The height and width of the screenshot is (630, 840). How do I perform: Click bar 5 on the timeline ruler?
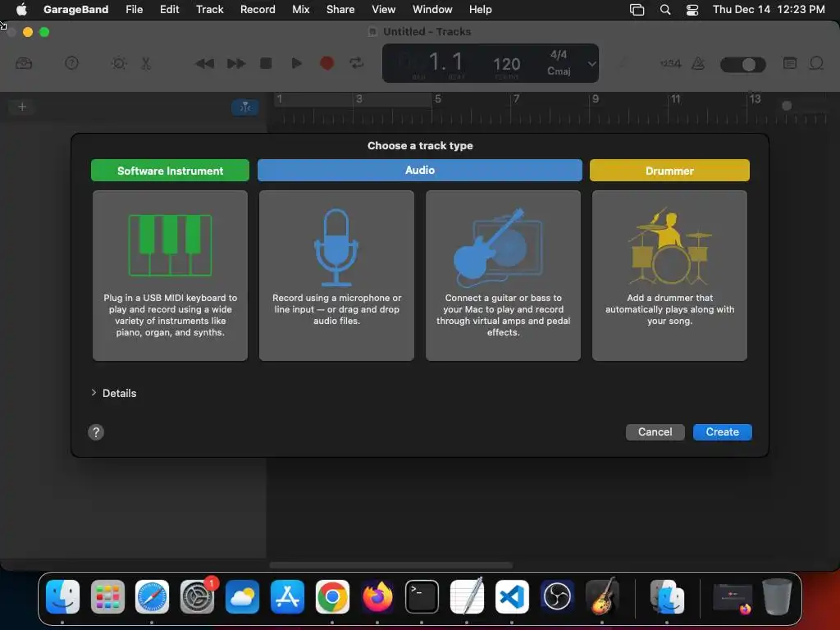[x=438, y=99]
